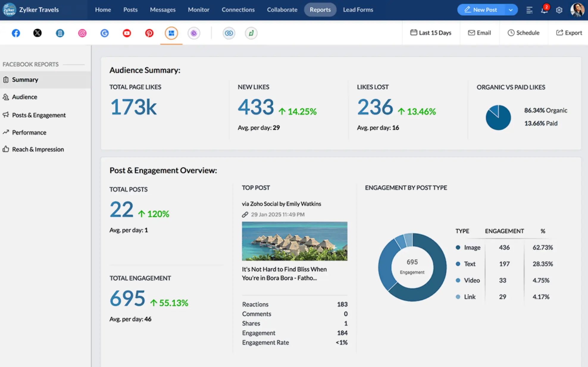Open the Instagram channel reports
The height and width of the screenshot is (367, 588).
point(82,33)
